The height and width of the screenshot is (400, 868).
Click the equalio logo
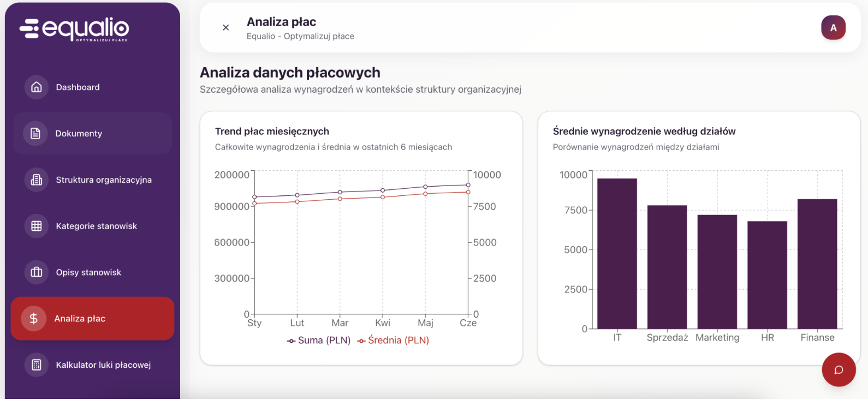pyautogui.click(x=75, y=29)
